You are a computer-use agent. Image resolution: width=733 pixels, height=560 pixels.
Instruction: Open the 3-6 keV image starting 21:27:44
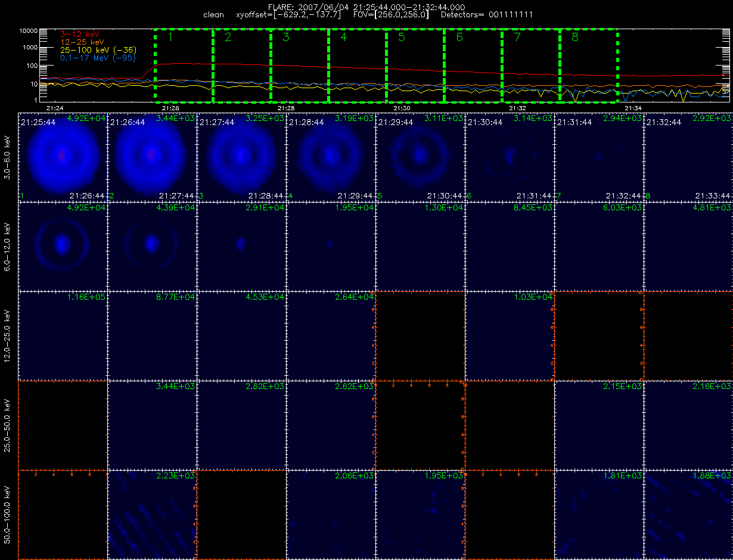pyautogui.click(x=241, y=157)
